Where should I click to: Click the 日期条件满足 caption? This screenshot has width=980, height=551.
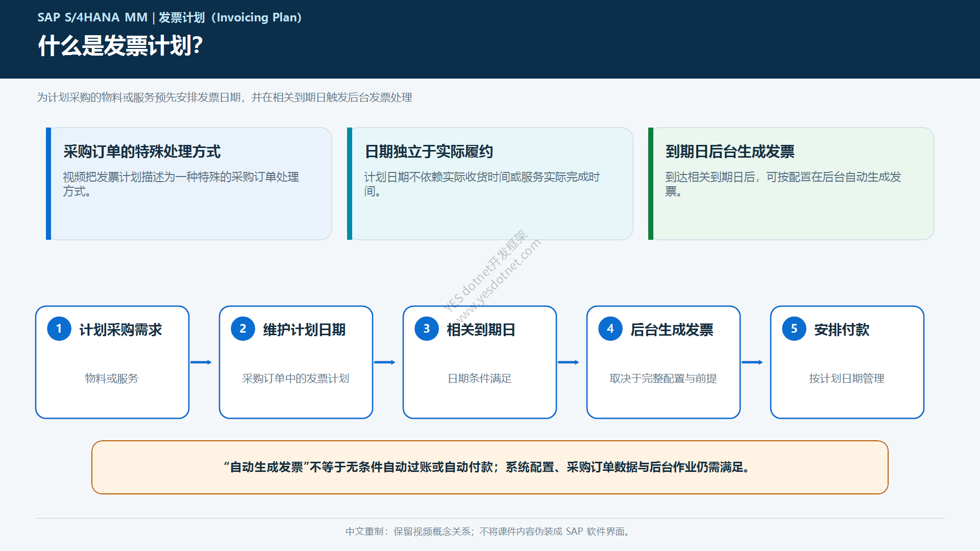(x=479, y=379)
